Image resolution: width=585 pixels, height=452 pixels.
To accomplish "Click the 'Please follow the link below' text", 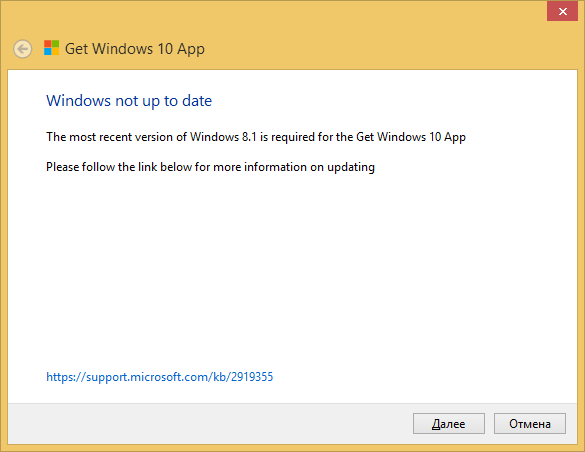I will pos(210,167).
